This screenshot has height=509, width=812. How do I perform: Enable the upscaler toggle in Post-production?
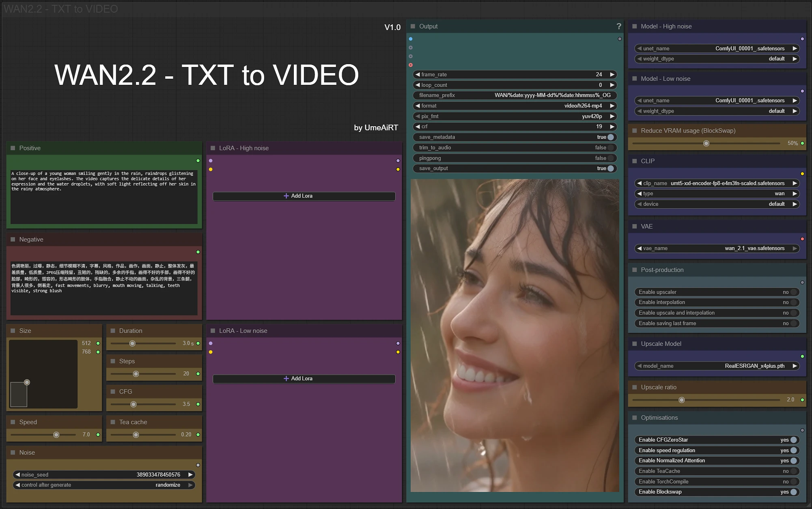pos(793,292)
